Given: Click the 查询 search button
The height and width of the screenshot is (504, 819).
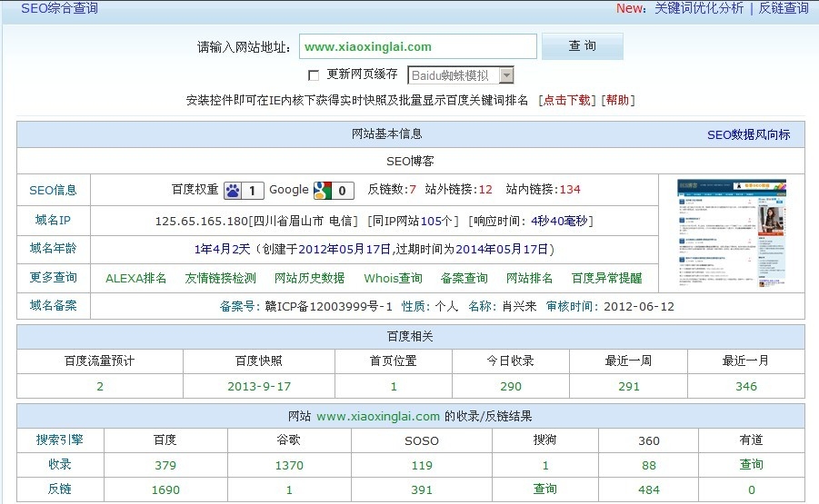Looking at the screenshot, I should click(x=583, y=46).
